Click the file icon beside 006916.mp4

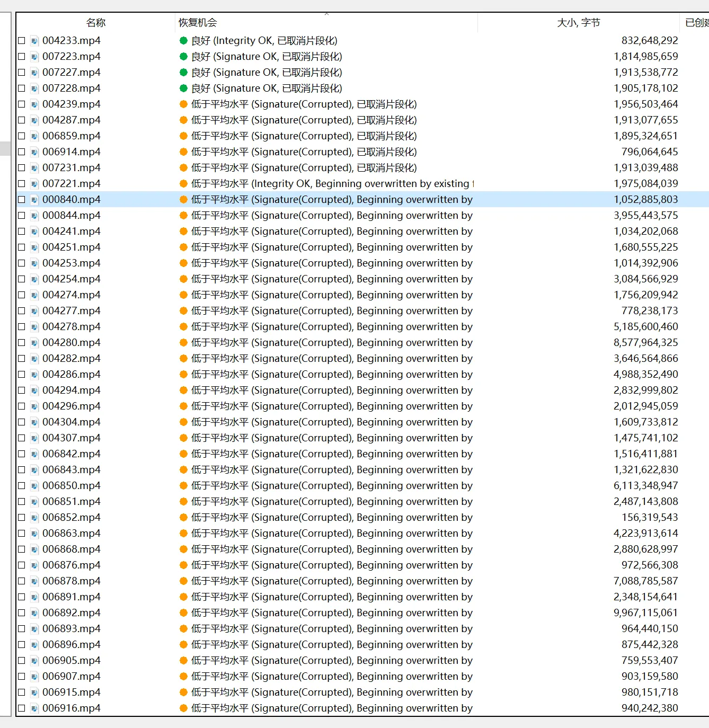34,708
